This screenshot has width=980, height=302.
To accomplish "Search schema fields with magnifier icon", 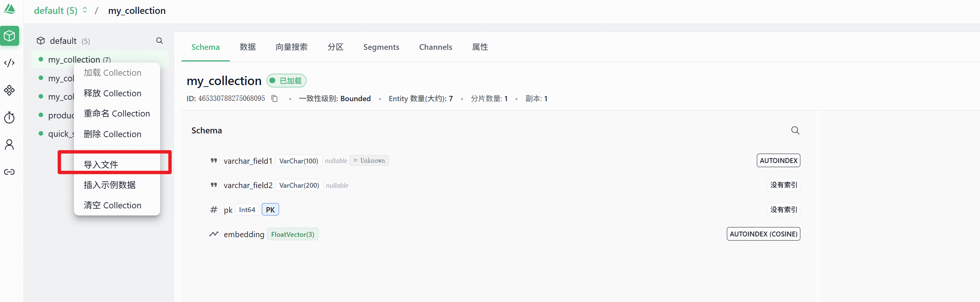I will (x=795, y=130).
